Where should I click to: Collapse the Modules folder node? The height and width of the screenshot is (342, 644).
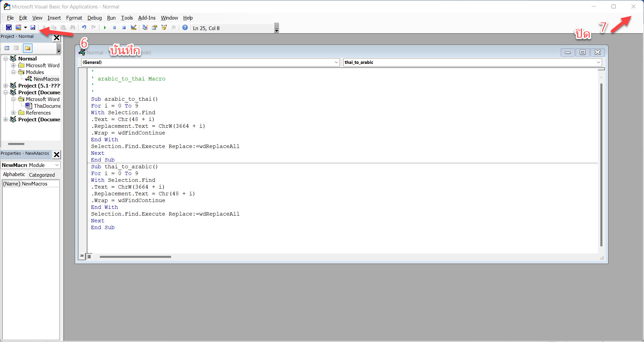pos(14,72)
